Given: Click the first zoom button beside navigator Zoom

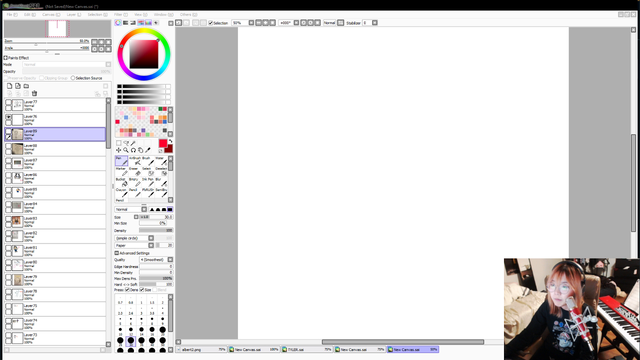Looking at the screenshot, I should 95,42.
